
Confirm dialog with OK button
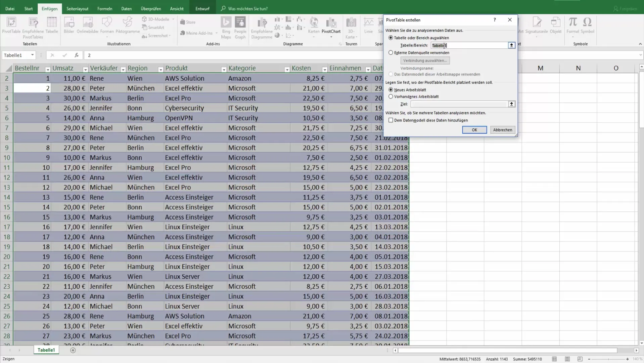click(x=474, y=130)
